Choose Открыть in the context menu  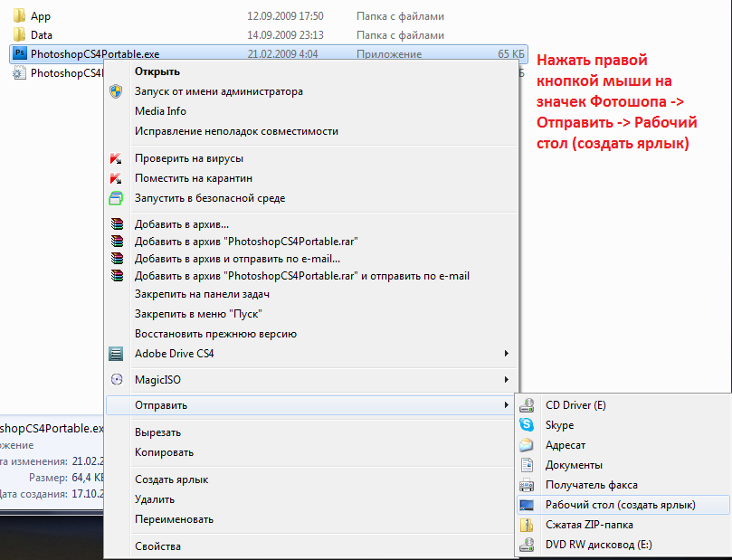157,71
